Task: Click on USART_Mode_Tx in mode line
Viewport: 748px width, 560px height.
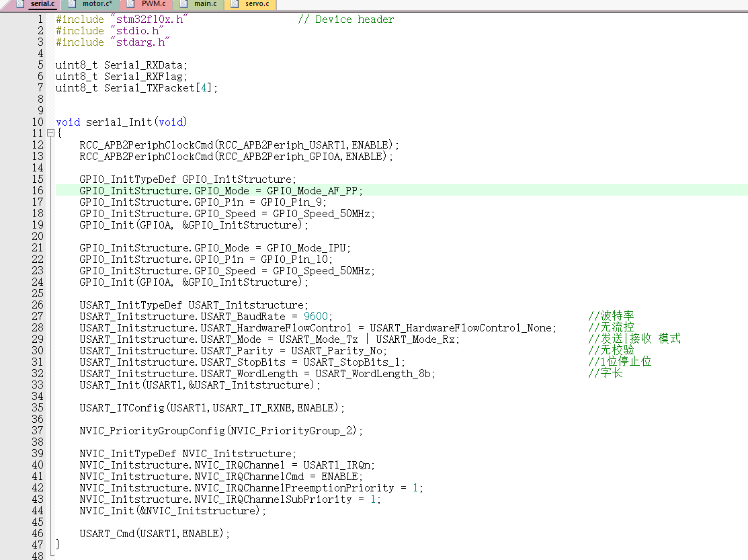Action: tap(318, 339)
